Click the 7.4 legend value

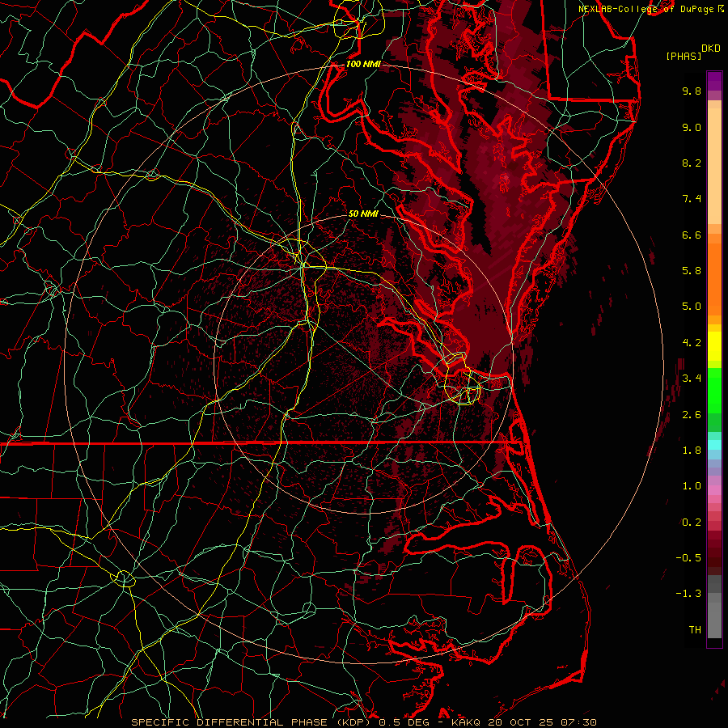[692, 199]
